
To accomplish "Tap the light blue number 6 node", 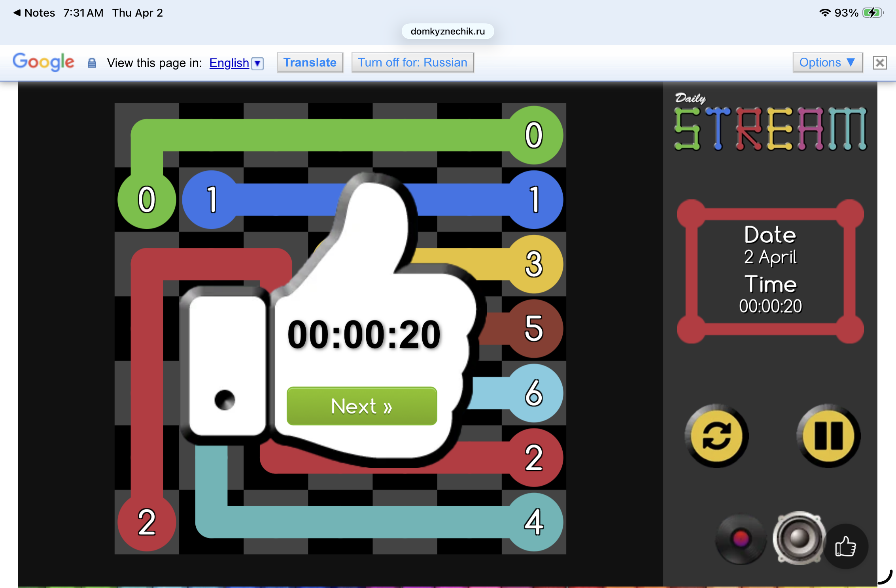I will click(534, 393).
